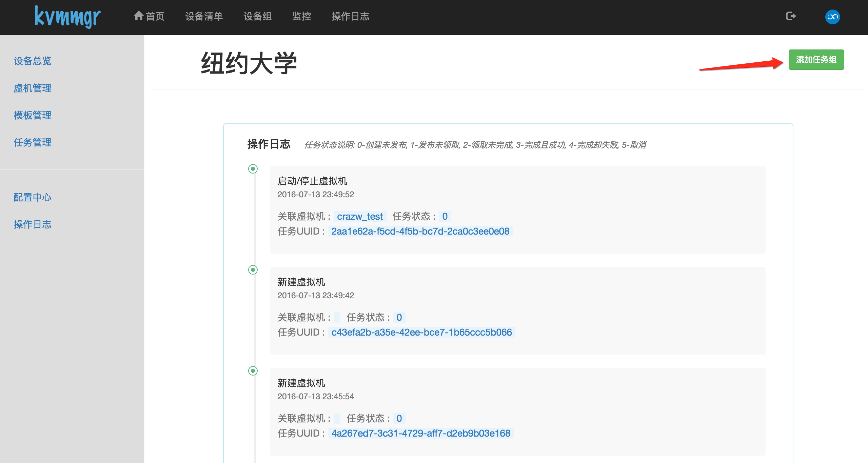This screenshot has width=868, height=463.
Task: Click the crazw_test virtual machine link
Action: (360, 216)
